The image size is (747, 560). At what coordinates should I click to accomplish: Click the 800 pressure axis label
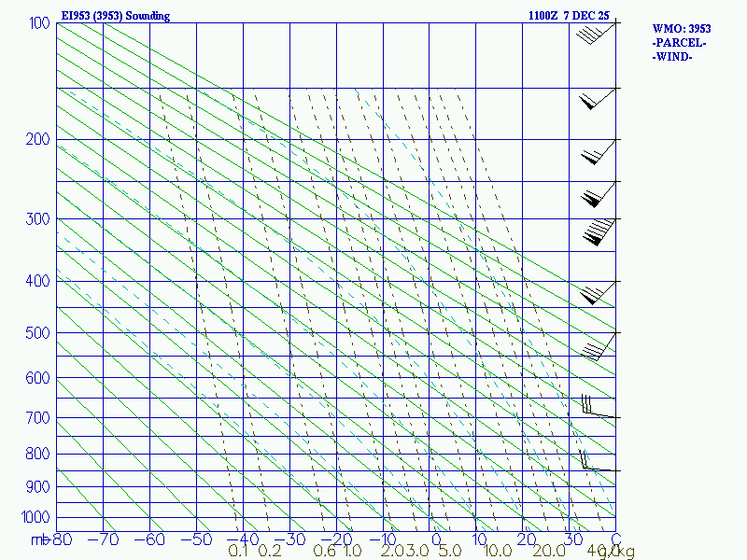coord(37,454)
